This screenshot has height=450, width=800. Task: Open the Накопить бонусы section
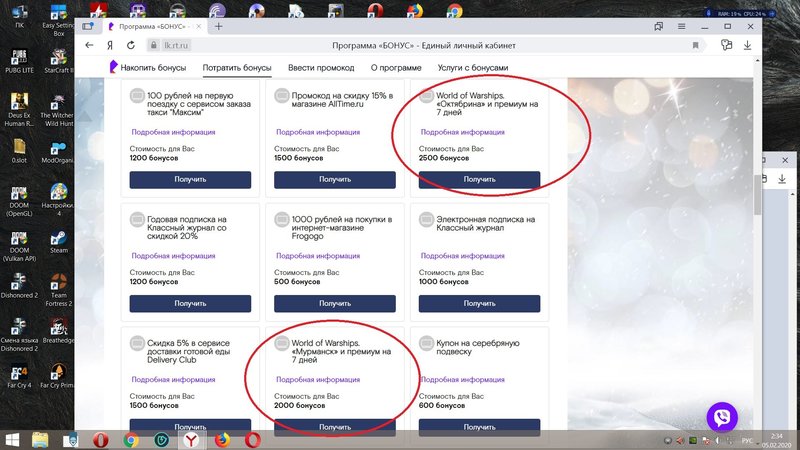click(153, 67)
